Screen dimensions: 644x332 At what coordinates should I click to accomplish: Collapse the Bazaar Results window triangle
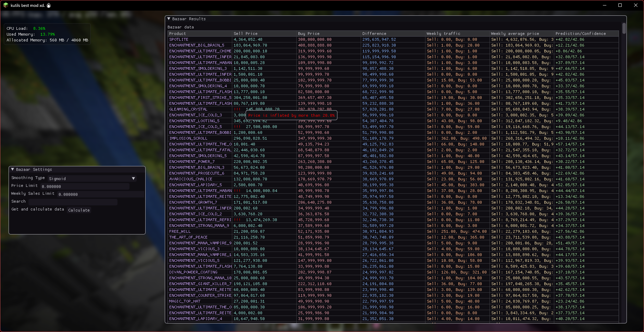(x=169, y=19)
